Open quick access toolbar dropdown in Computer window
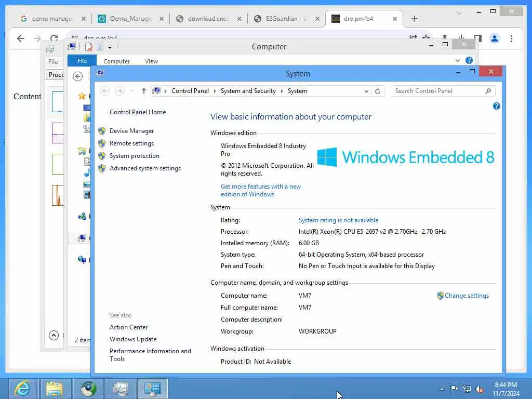 [x=110, y=47]
